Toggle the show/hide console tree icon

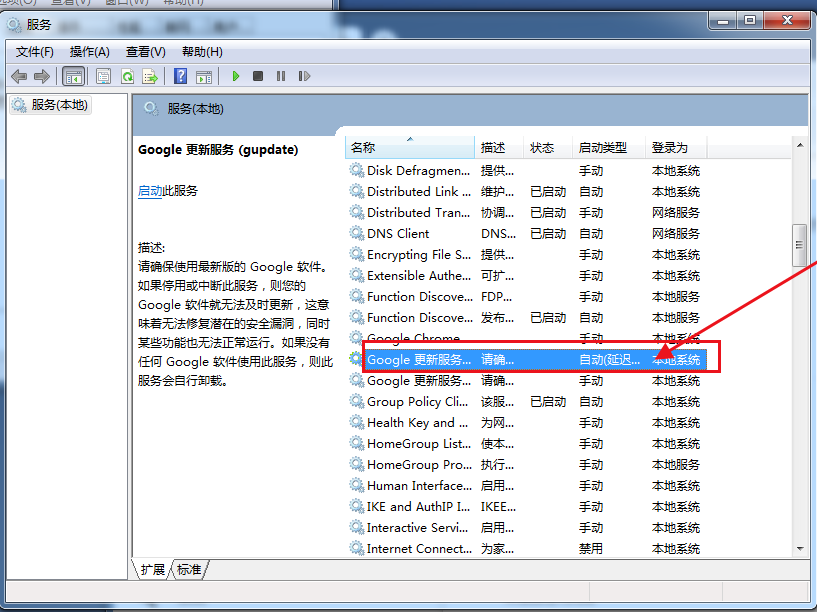pos(73,77)
